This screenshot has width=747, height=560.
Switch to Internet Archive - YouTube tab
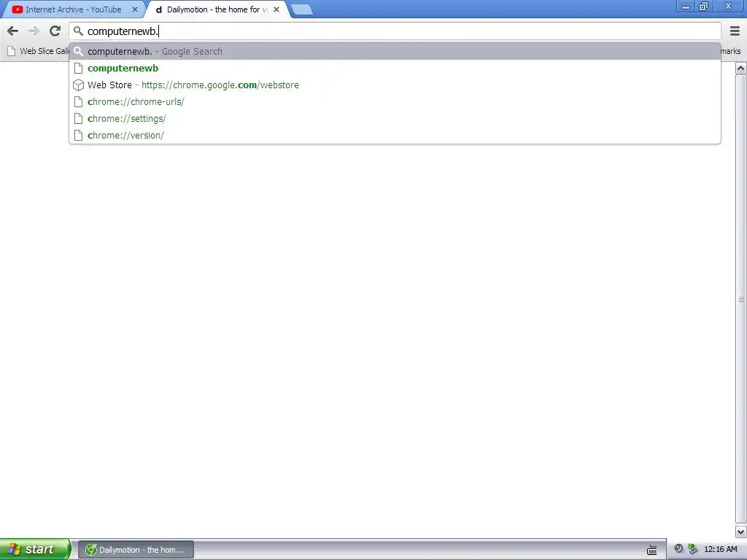tap(73, 9)
